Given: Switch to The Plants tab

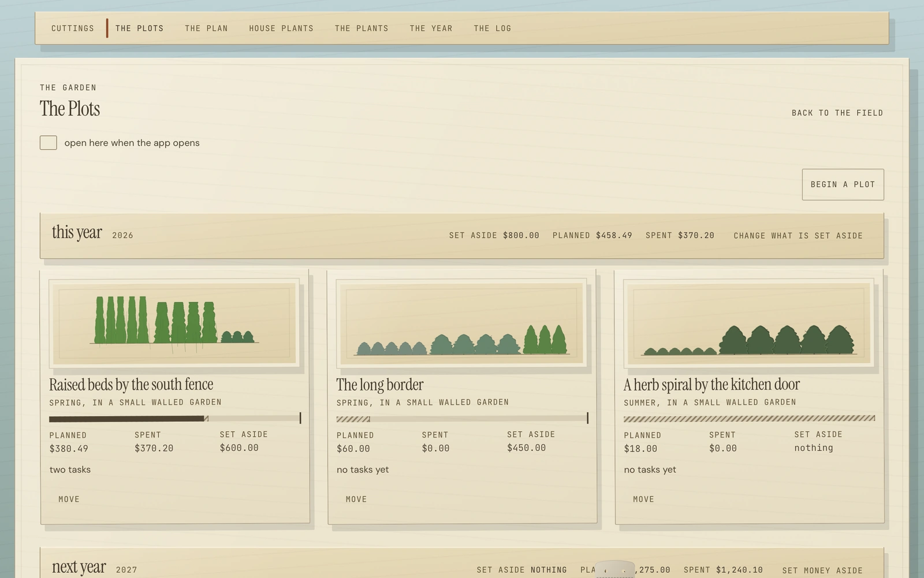Looking at the screenshot, I should [362, 28].
